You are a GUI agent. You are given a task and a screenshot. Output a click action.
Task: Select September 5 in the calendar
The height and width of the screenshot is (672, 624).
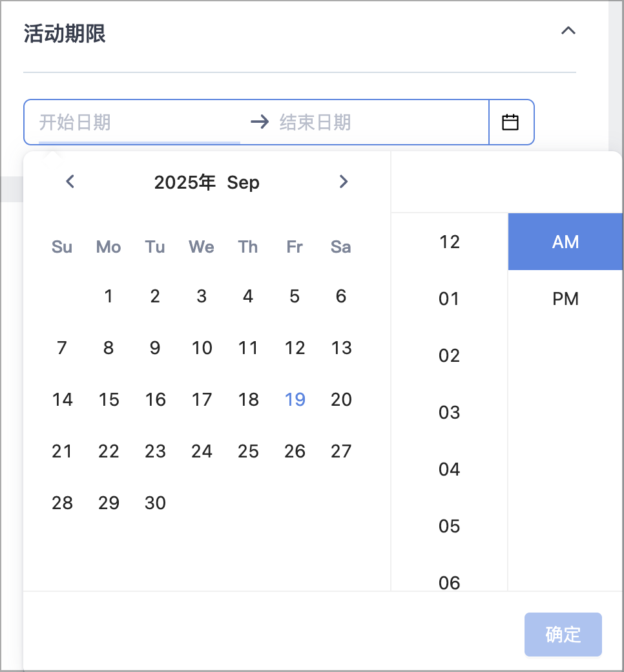[295, 296]
